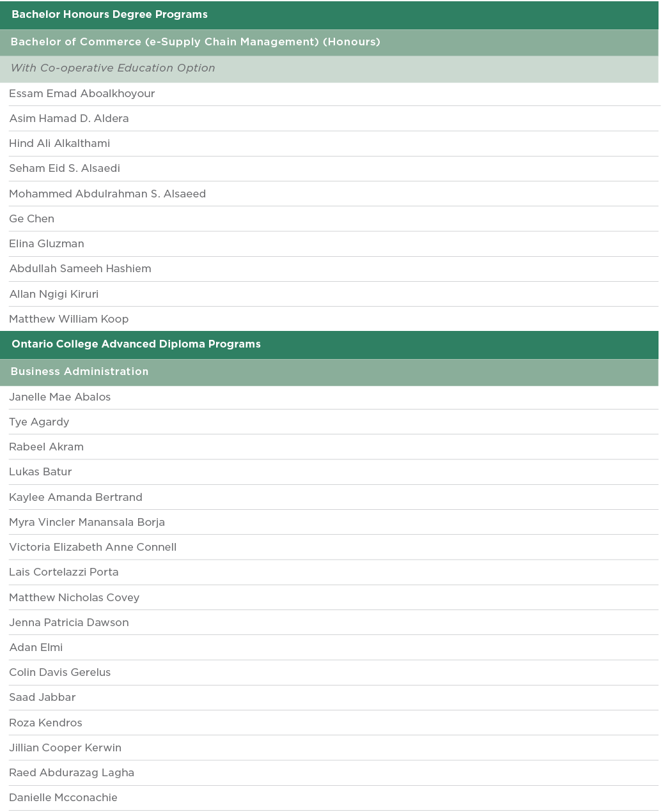This screenshot has height=812, width=663.
Task: Select the name Tye Agardy
Action: 39,422
